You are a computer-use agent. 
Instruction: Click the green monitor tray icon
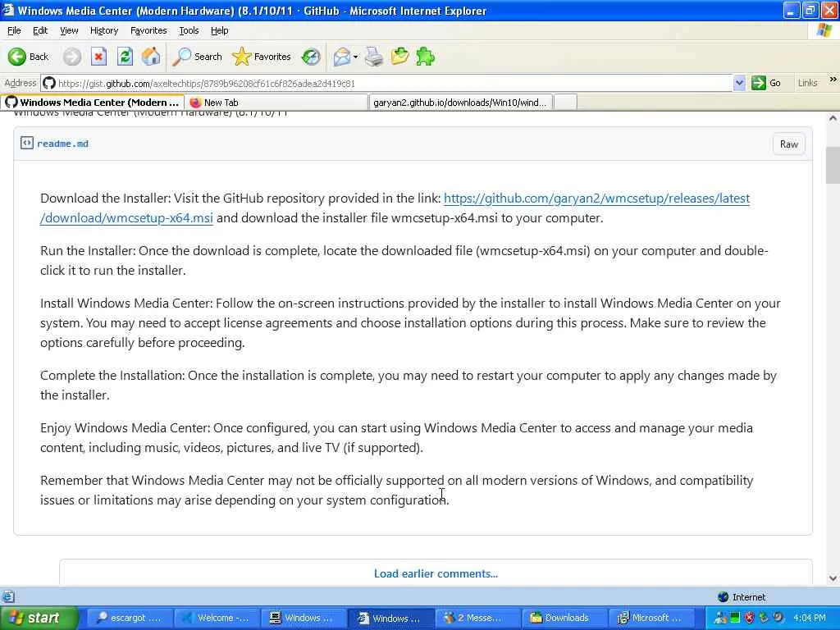(735, 618)
